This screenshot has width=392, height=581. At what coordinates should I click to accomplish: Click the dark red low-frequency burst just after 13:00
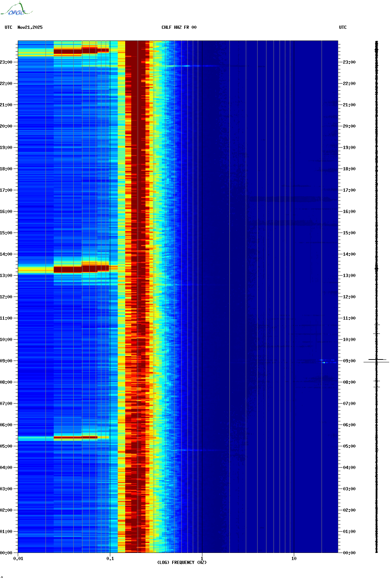75,269
